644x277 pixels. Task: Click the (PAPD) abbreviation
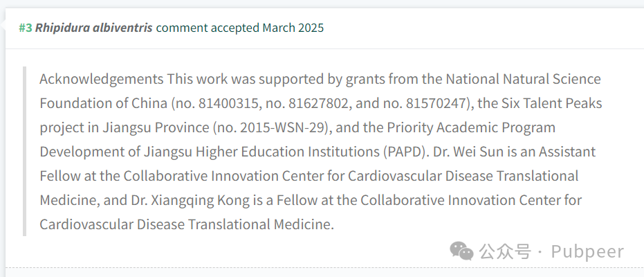click(403, 152)
